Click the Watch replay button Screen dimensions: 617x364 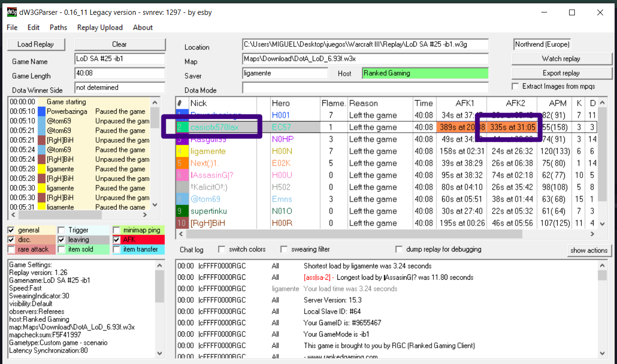point(561,58)
